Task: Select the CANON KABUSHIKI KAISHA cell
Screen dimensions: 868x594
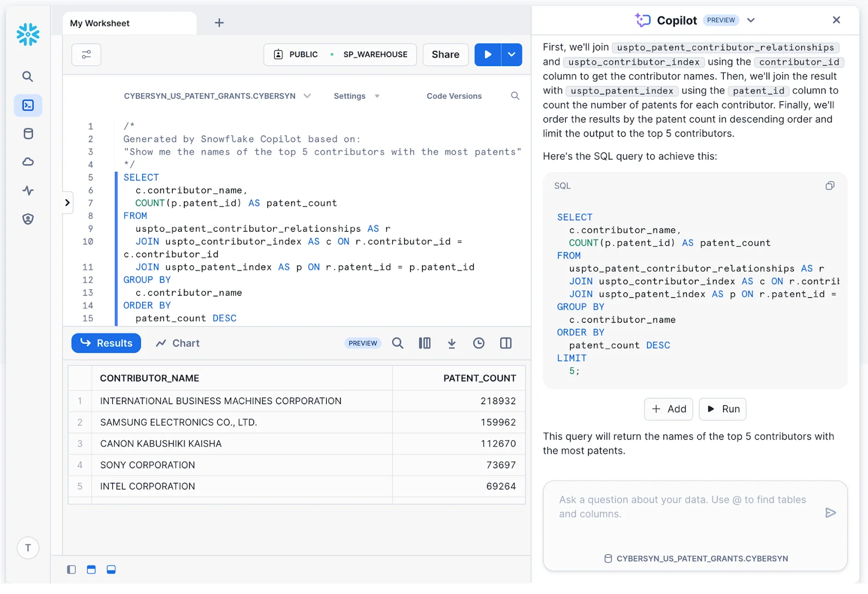Action: (x=242, y=444)
